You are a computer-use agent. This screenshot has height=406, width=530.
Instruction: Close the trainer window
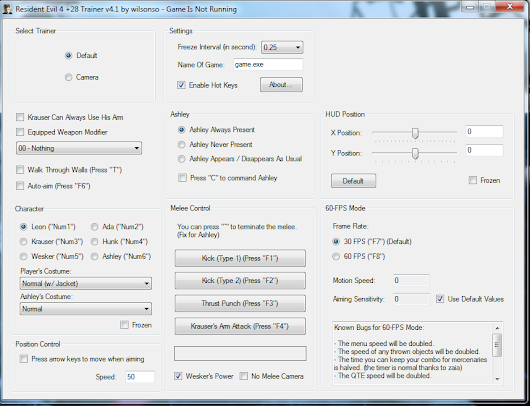pos(510,7)
